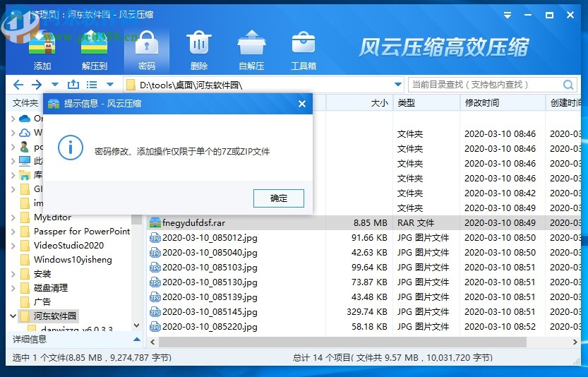Click the 确定 button in dialog
This screenshot has width=588, height=377.
tap(279, 198)
